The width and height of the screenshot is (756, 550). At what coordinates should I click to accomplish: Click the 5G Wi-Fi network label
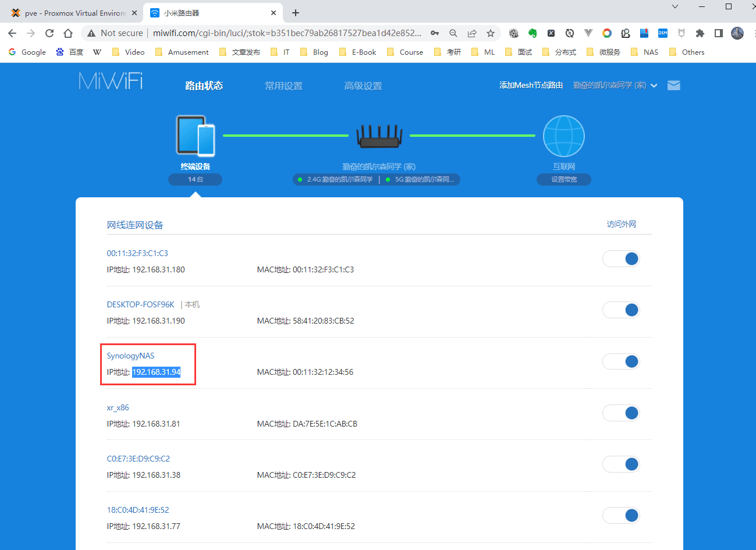coord(424,179)
